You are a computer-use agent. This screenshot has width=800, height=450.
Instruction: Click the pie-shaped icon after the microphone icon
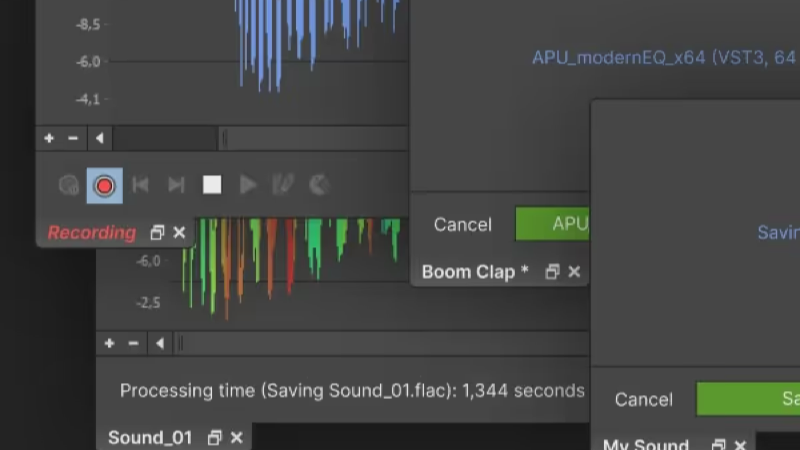click(319, 185)
